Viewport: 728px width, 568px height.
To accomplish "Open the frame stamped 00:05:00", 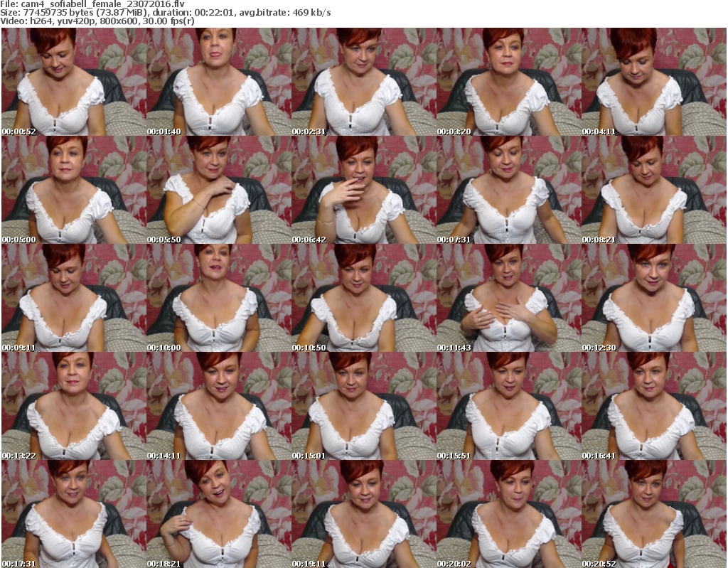I will pyautogui.click(x=74, y=190).
